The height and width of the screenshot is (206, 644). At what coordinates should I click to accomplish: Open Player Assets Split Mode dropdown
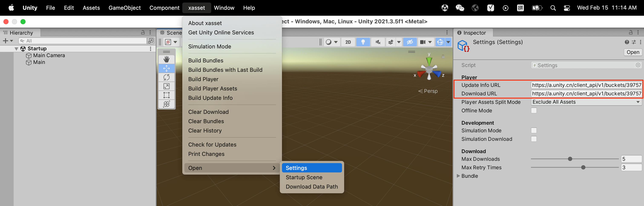point(586,102)
